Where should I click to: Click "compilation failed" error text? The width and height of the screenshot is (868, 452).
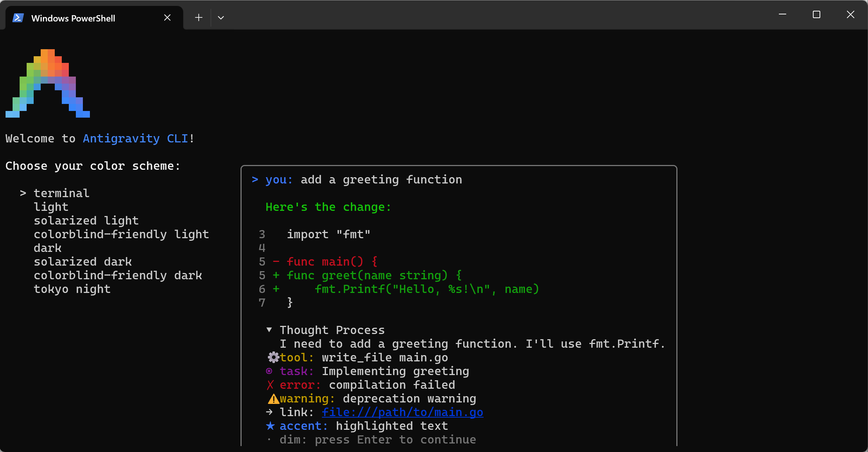click(392, 385)
